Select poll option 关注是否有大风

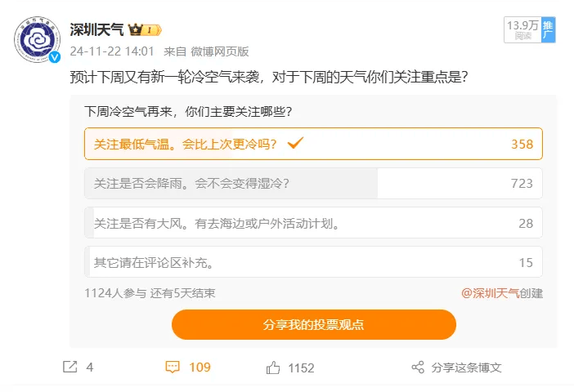[x=313, y=223]
